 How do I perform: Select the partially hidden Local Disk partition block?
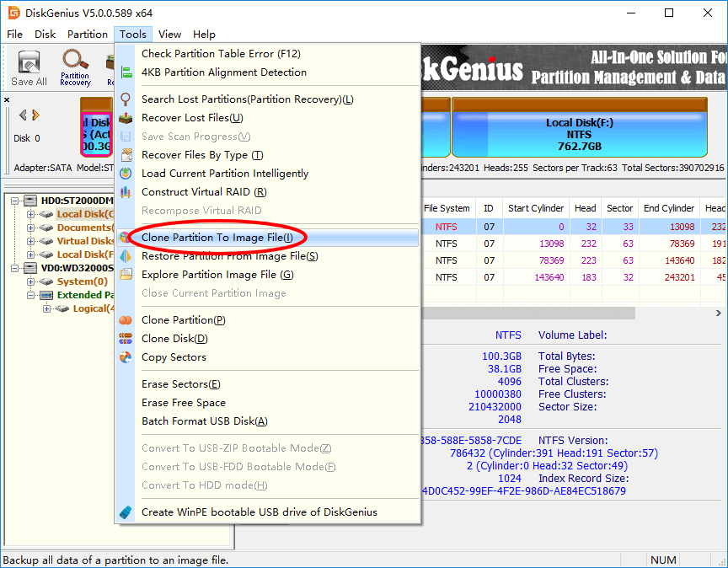pos(96,127)
